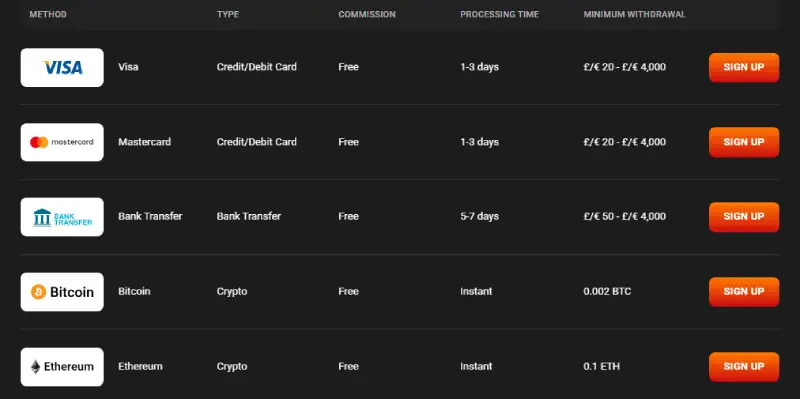This screenshot has height=399, width=800.
Task: Click 1-3 days in Mastercard row
Action: 479,142
